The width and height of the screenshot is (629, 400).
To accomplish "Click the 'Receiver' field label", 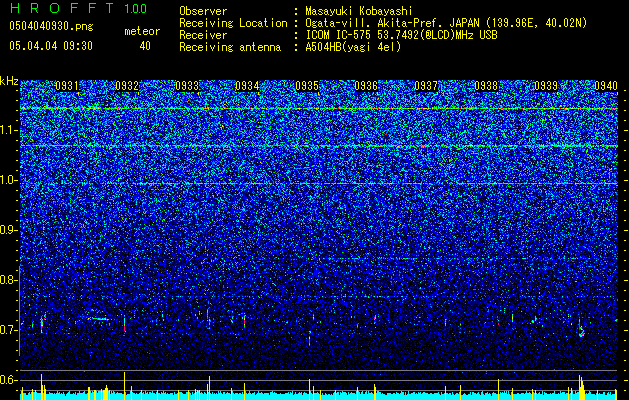I will [203, 35].
